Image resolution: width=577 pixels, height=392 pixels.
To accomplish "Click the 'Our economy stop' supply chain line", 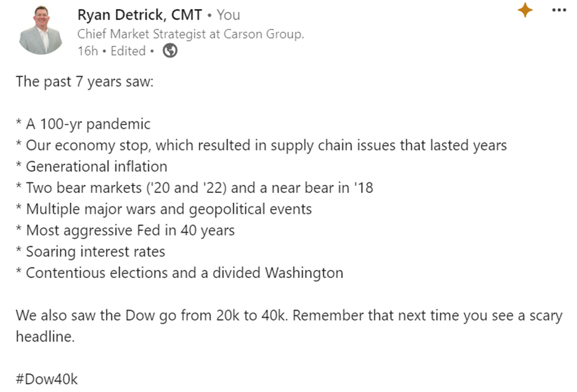I will pos(261,145).
